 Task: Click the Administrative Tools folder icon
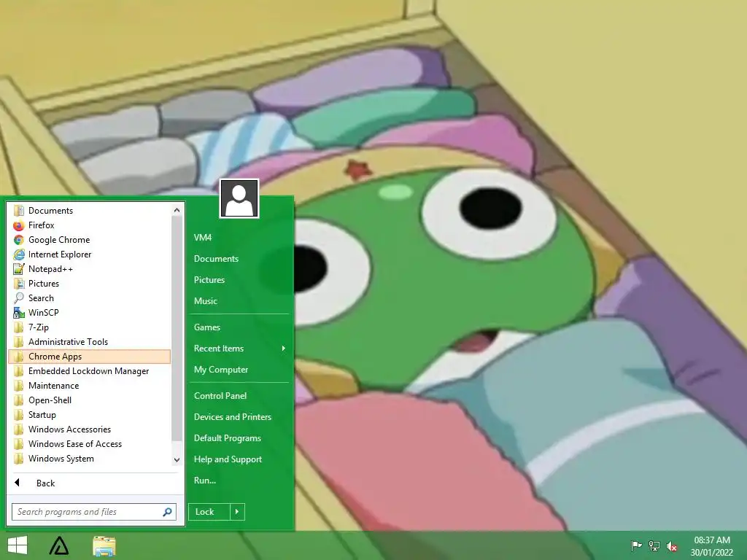coord(18,342)
